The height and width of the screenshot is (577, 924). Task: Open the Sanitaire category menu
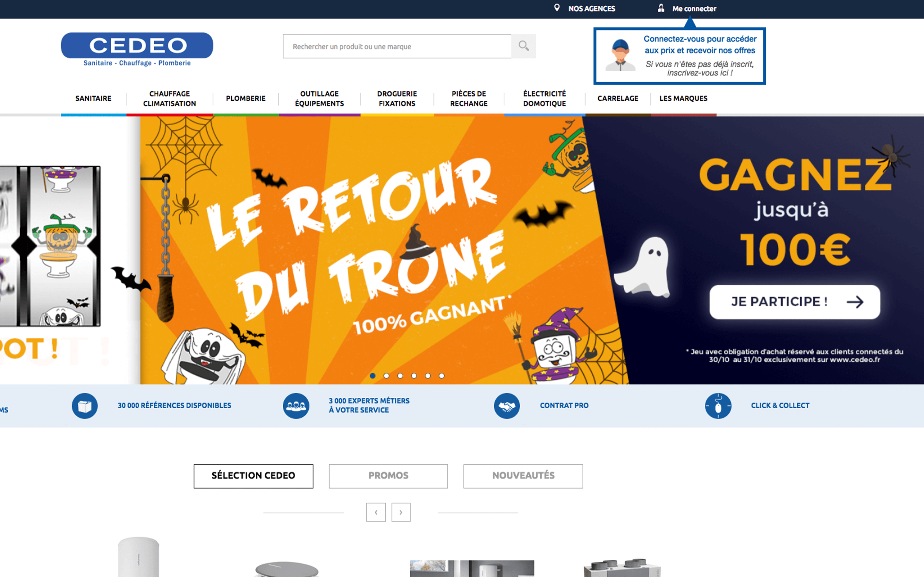(x=93, y=98)
